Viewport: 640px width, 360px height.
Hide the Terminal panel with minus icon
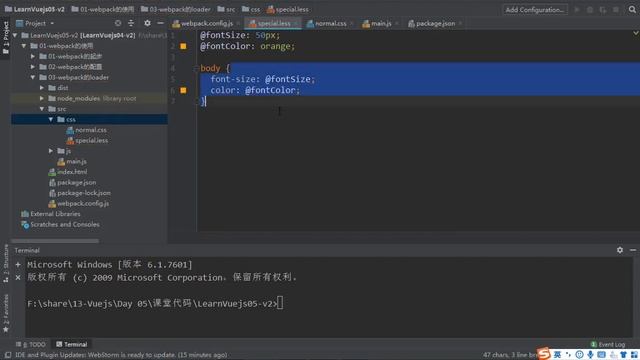(x=633, y=250)
